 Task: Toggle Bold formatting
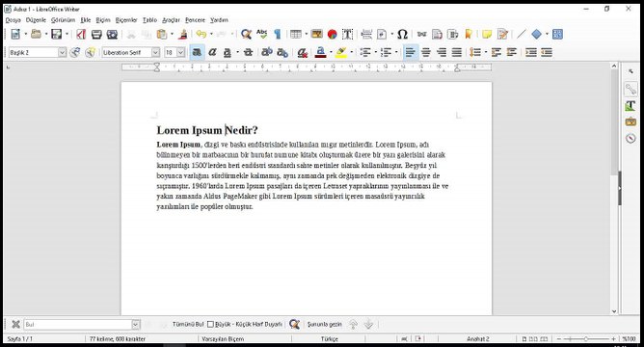(x=197, y=53)
